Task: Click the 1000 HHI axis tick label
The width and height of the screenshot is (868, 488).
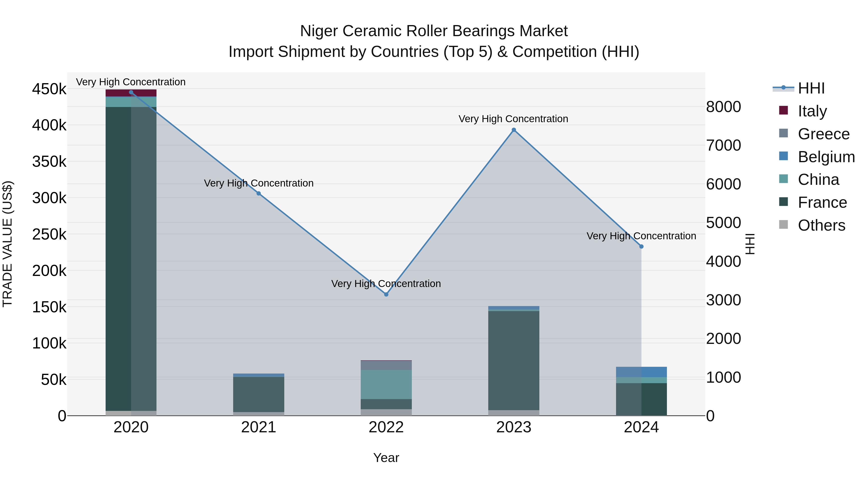Action: tap(723, 377)
